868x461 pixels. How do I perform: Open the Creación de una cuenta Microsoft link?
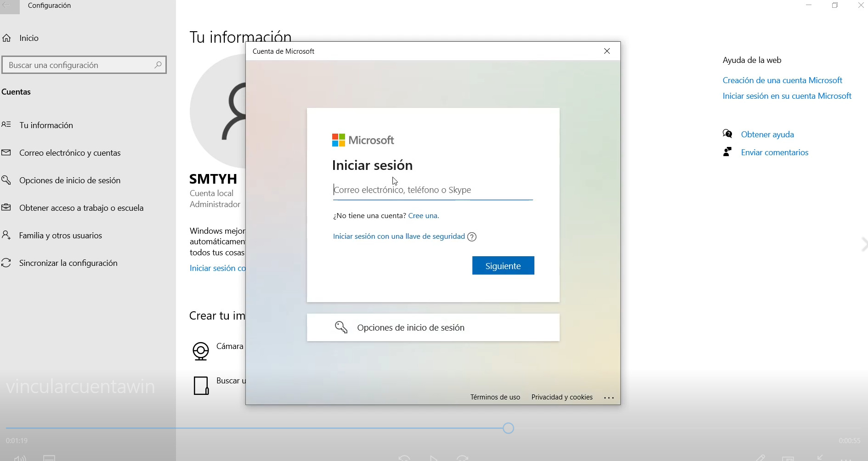tap(782, 80)
